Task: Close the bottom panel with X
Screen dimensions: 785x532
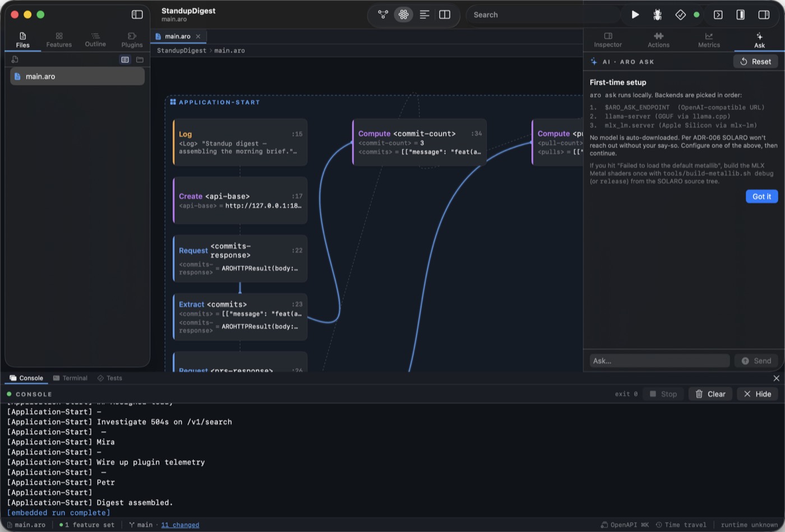Action: (776, 378)
